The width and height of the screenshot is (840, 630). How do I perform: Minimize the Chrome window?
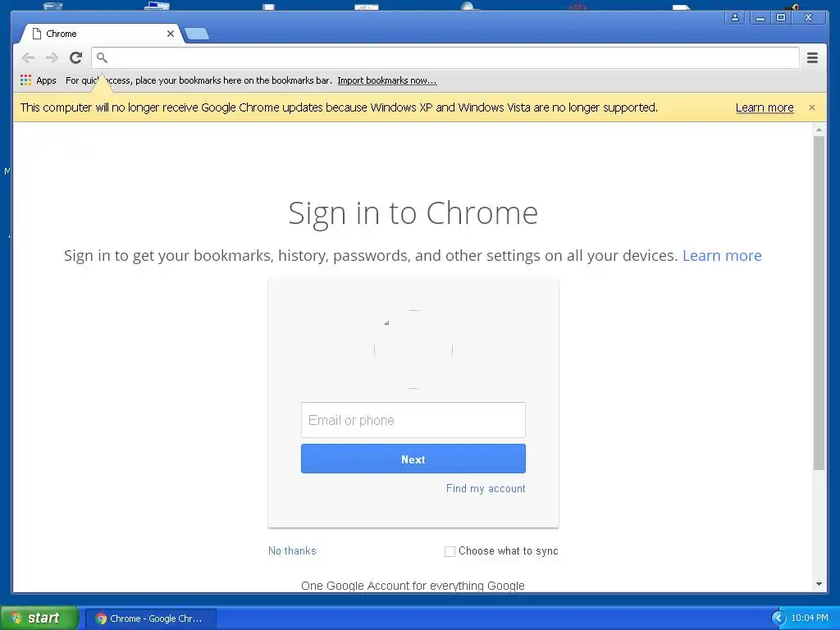pyautogui.click(x=760, y=18)
